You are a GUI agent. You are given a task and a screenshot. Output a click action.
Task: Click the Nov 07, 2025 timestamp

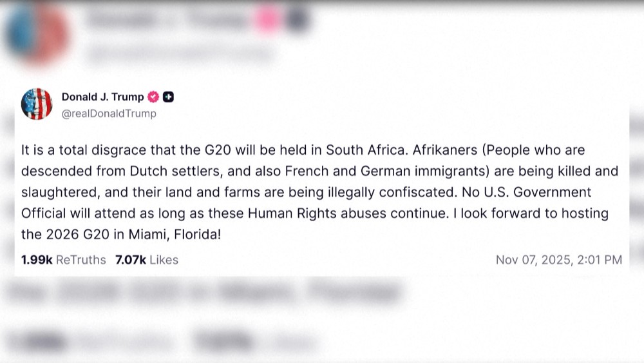pos(558,260)
